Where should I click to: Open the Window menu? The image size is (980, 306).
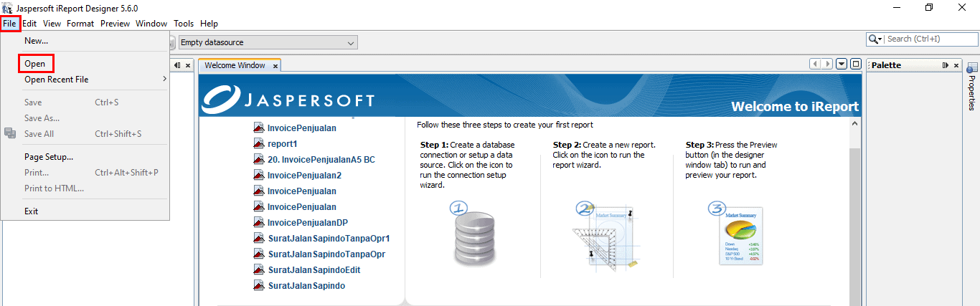(x=151, y=24)
